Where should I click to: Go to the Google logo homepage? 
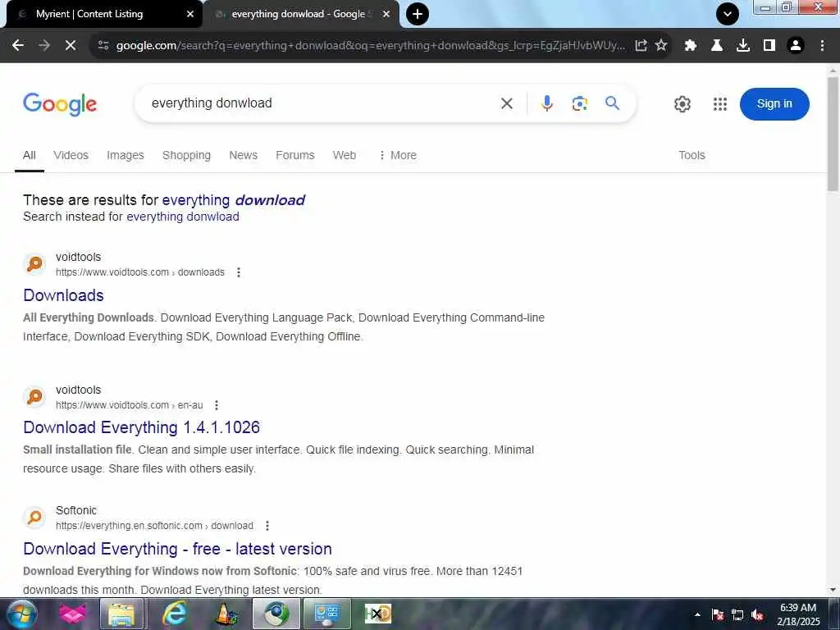click(x=60, y=104)
